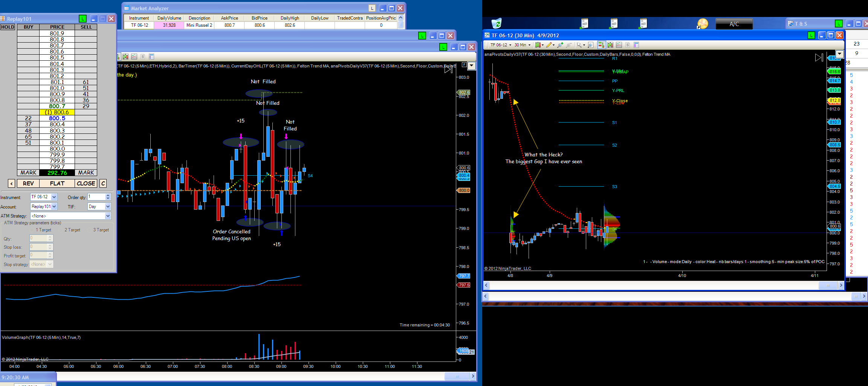
Task: Click the green 292.76 P&L value
Action: (57, 173)
